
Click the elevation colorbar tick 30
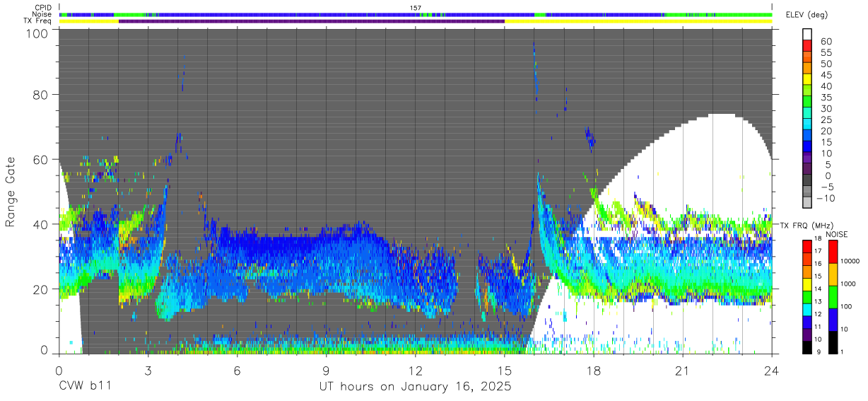[826, 108]
